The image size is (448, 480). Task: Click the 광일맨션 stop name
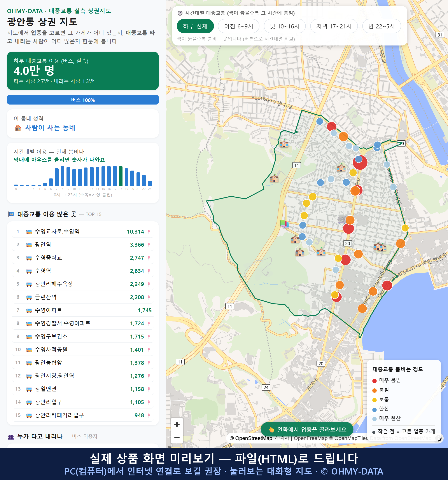tap(45, 389)
